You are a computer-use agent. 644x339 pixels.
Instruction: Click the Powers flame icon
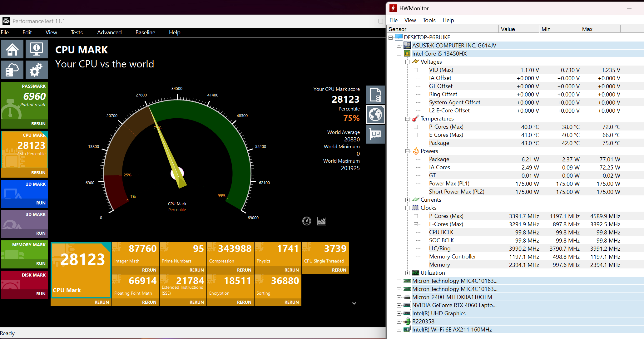coord(415,151)
